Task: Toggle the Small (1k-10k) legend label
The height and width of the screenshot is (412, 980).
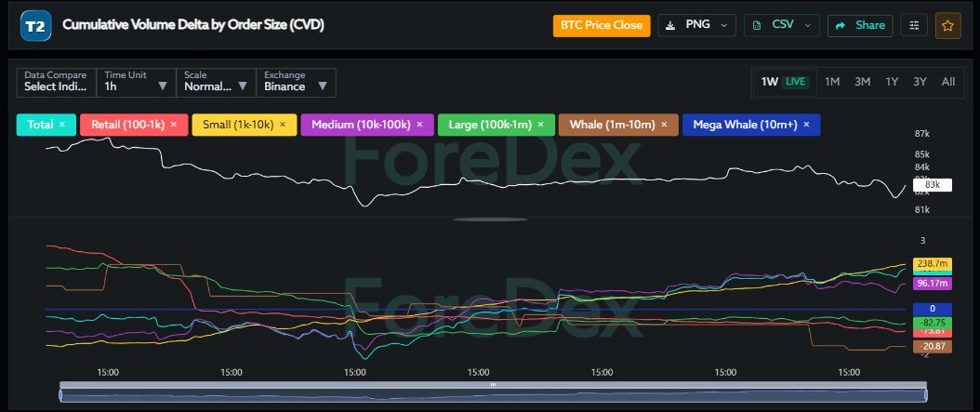Action: [238, 125]
